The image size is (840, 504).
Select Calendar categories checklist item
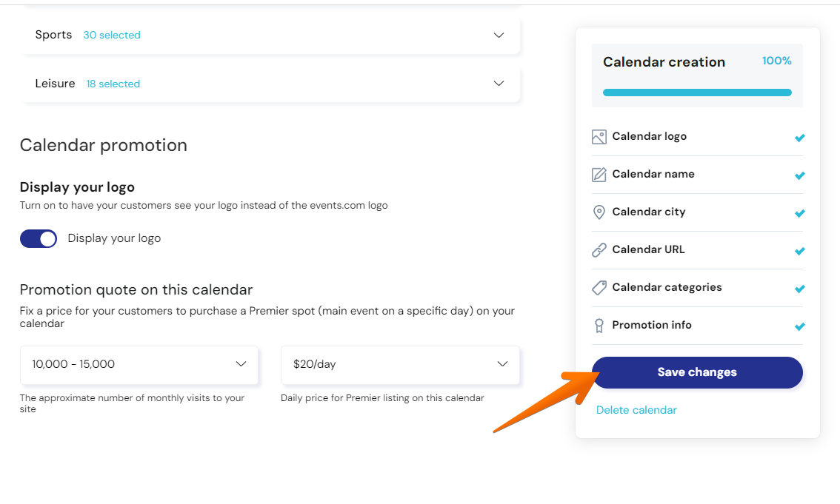pos(697,288)
